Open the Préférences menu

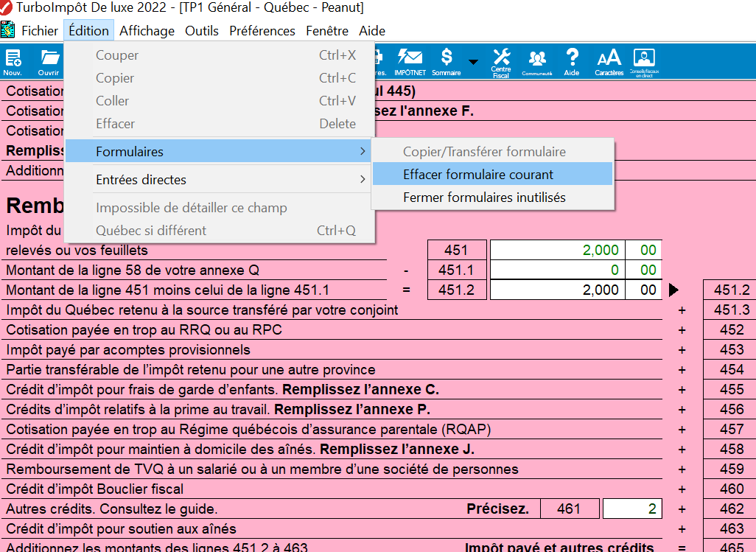pyautogui.click(x=262, y=31)
